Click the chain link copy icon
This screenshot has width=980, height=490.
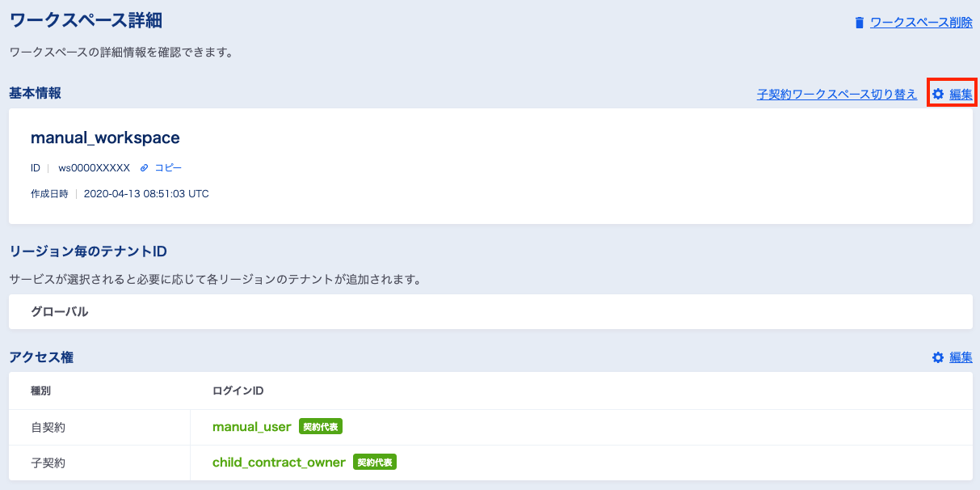[x=145, y=168]
